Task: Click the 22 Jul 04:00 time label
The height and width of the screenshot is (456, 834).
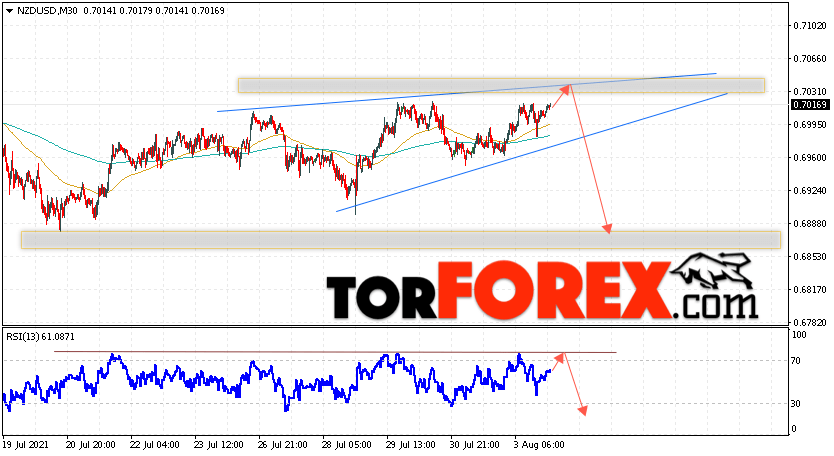Action: [x=155, y=444]
